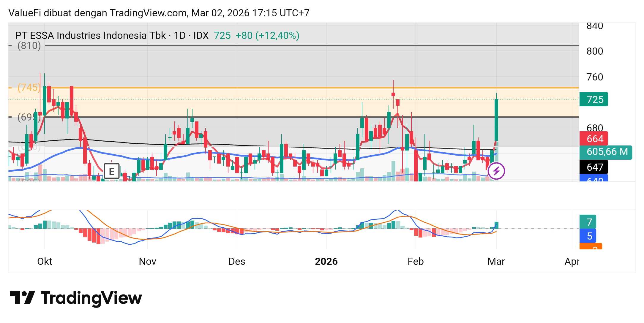Screen dimensions: 644x323
Task: Click the black 647 price label
Action: [x=594, y=167]
